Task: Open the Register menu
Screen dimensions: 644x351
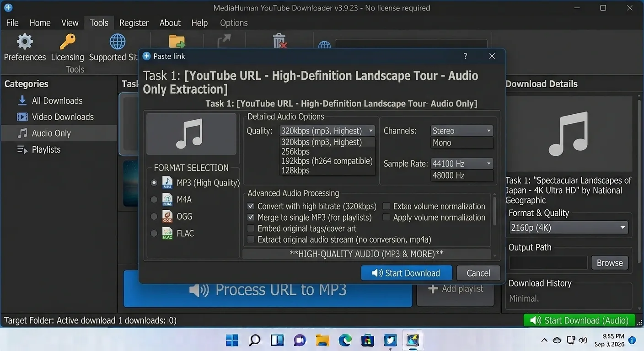Action: click(x=134, y=23)
